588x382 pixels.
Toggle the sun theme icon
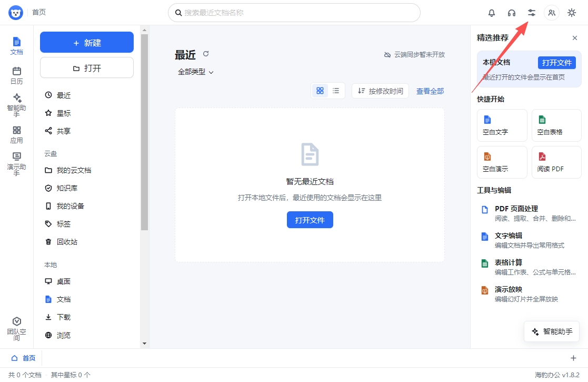(x=572, y=13)
